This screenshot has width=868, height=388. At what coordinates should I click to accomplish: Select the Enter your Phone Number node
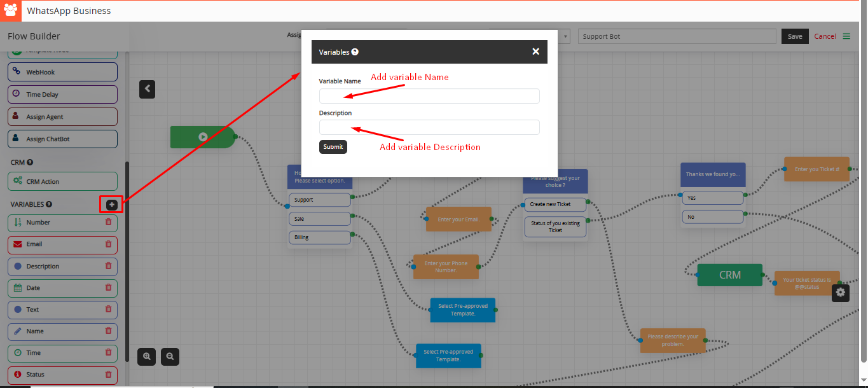point(446,267)
